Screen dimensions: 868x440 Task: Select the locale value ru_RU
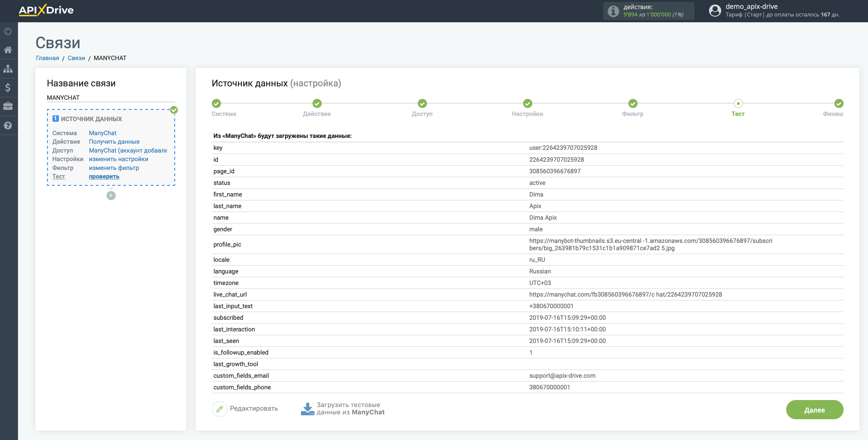[537, 259]
